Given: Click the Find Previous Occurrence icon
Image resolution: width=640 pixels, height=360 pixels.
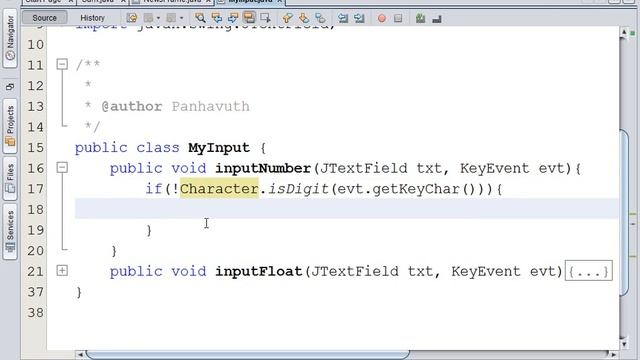Looking at the screenshot, I should coord(217,18).
